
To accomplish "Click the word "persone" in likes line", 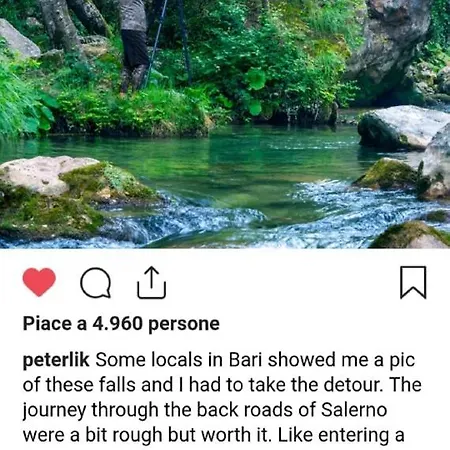I will pyautogui.click(x=184, y=324).
